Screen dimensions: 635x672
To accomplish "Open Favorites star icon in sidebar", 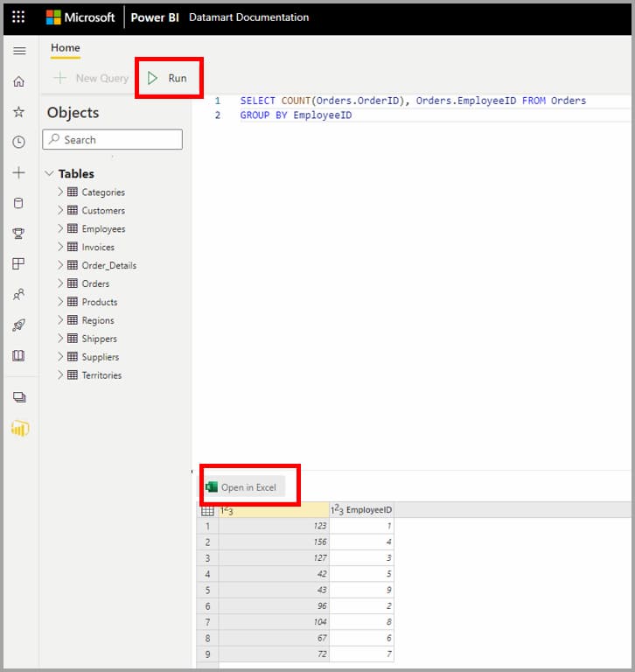I will click(x=19, y=112).
